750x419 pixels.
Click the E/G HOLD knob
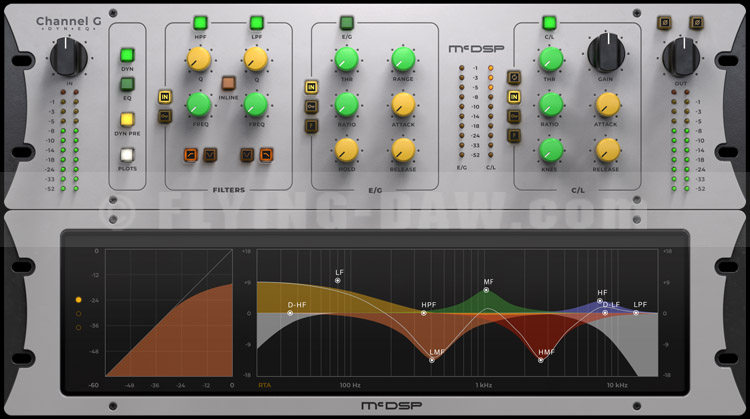pyautogui.click(x=346, y=150)
